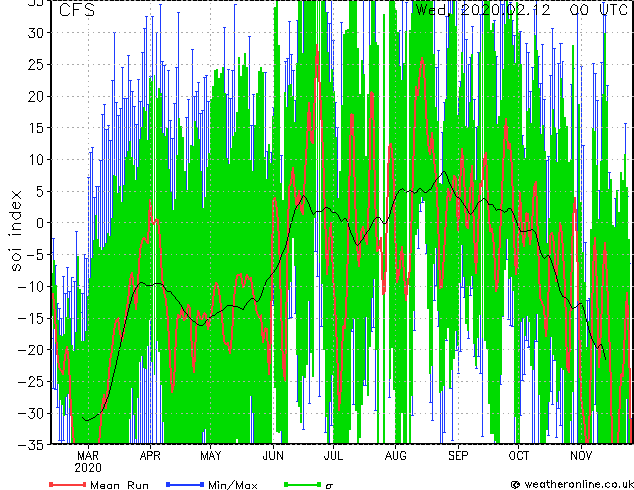Select the AUG month label
The width and height of the screenshot is (634, 490).
point(395,456)
